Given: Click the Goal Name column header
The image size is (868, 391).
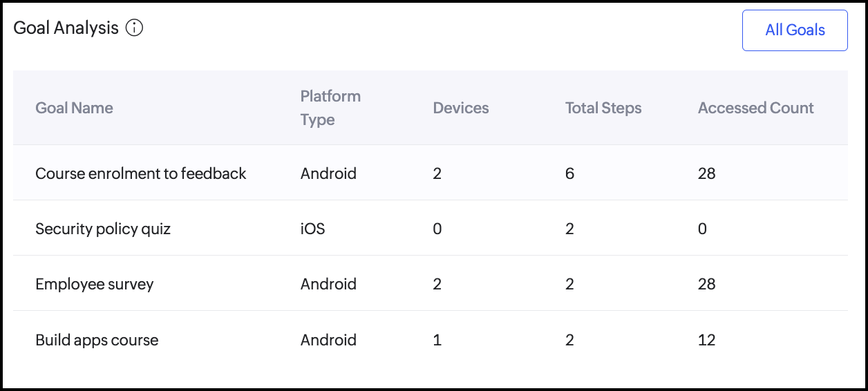Looking at the screenshot, I should [74, 108].
